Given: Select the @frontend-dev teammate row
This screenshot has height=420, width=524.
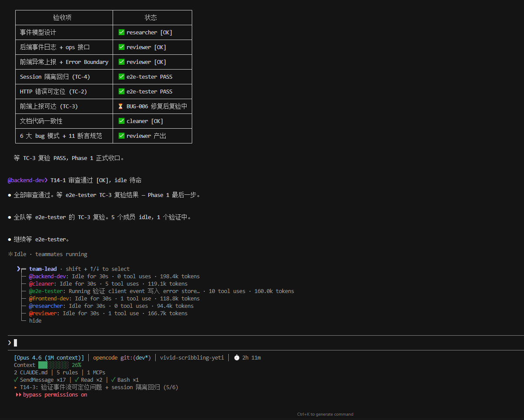Looking at the screenshot, I should pos(114,299).
